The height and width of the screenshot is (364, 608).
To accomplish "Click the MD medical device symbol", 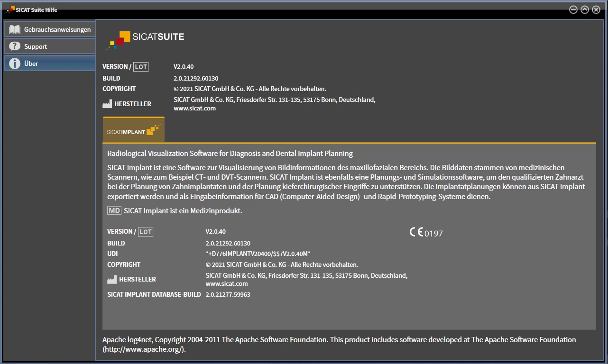I will tap(114, 210).
